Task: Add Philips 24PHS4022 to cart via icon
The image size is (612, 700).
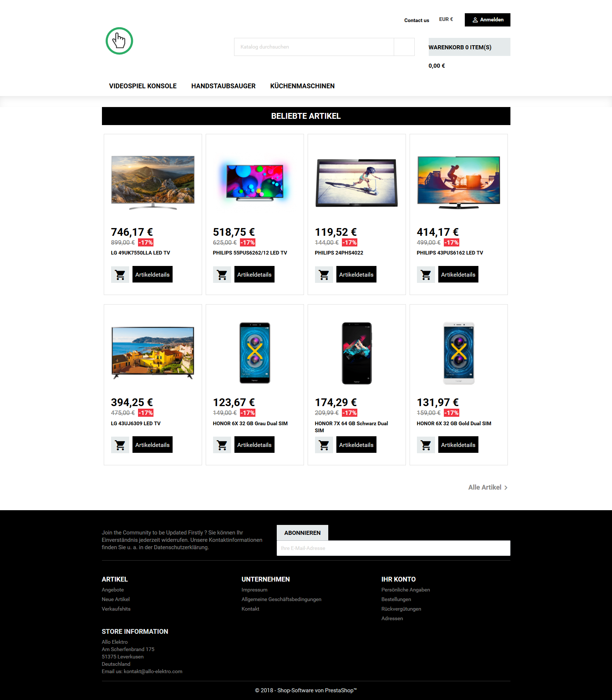Action: coord(324,274)
